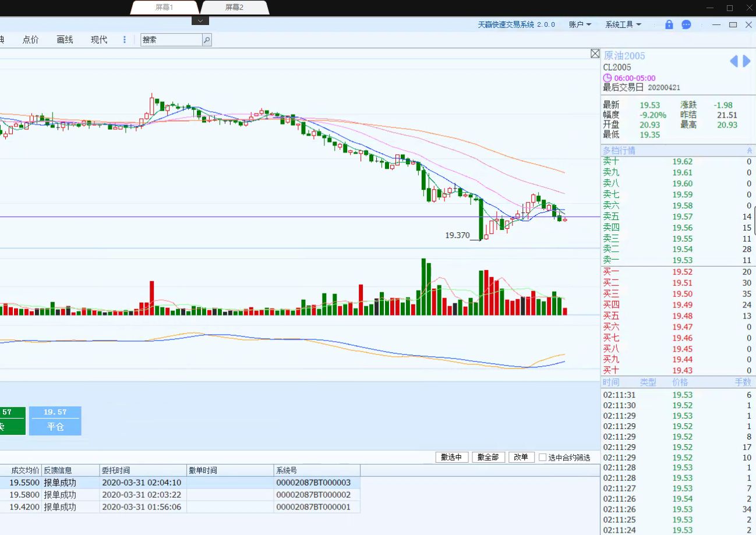Sort by 系统号 column header
This screenshot has width=756, height=535.
(317, 470)
